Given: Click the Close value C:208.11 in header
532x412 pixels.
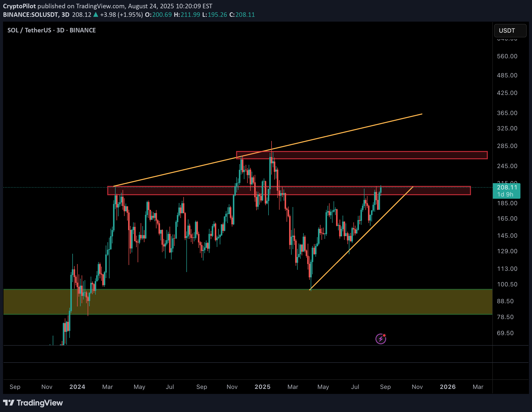Looking at the screenshot, I should pyautogui.click(x=242, y=15).
